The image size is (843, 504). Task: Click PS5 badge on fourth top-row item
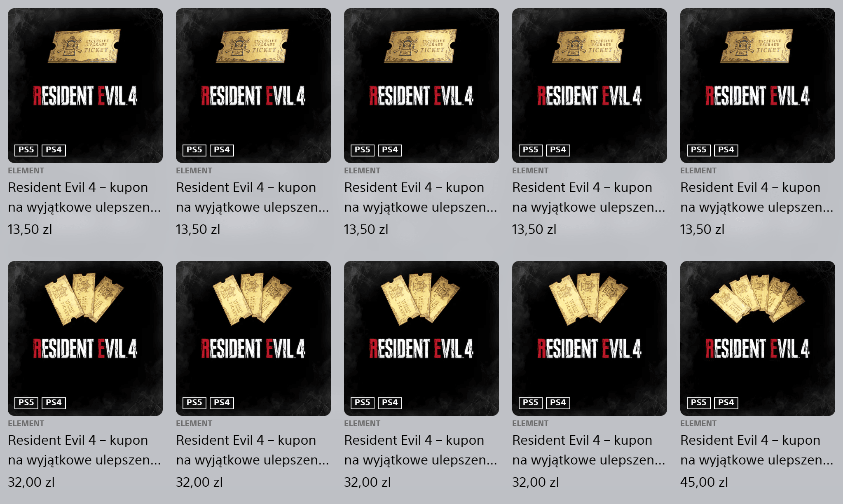pos(530,150)
